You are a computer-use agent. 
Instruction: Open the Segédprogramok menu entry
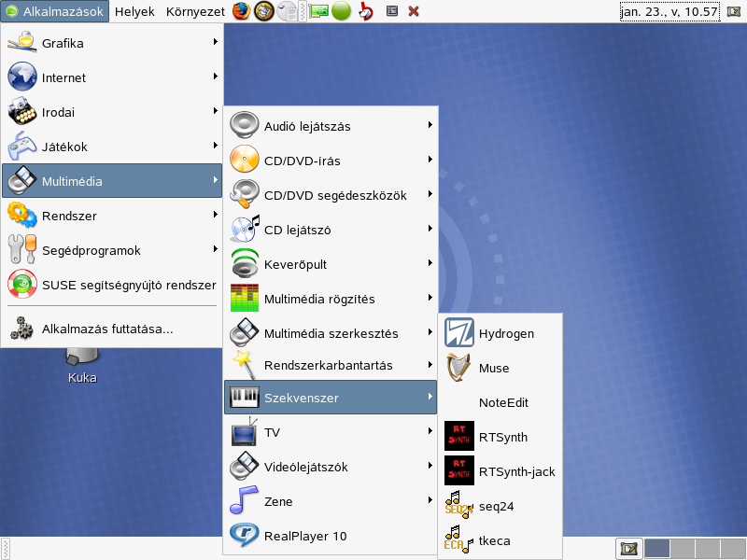pyautogui.click(x=112, y=250)
